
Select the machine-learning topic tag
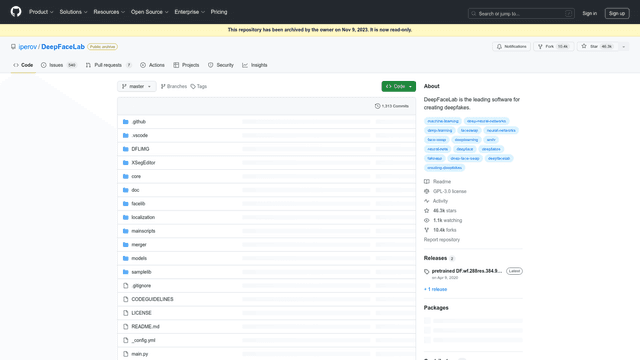coord(442,121)
